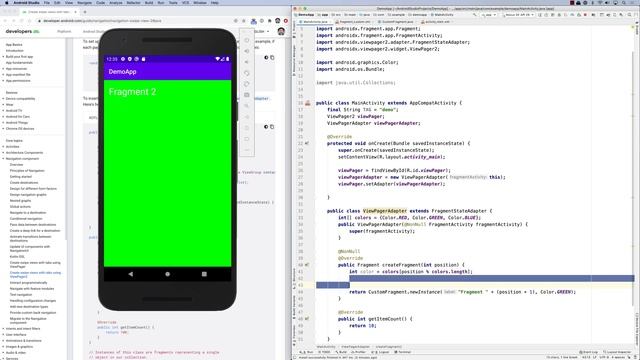The image size is (640, 360).
Task: Tap the emulator Back navigation button
Action: [131, 274]
